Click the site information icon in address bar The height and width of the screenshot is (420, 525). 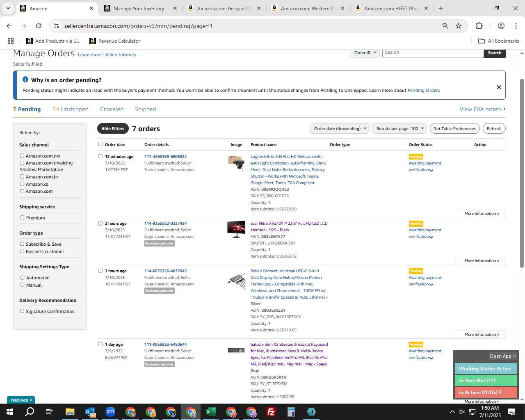(57, 26)
